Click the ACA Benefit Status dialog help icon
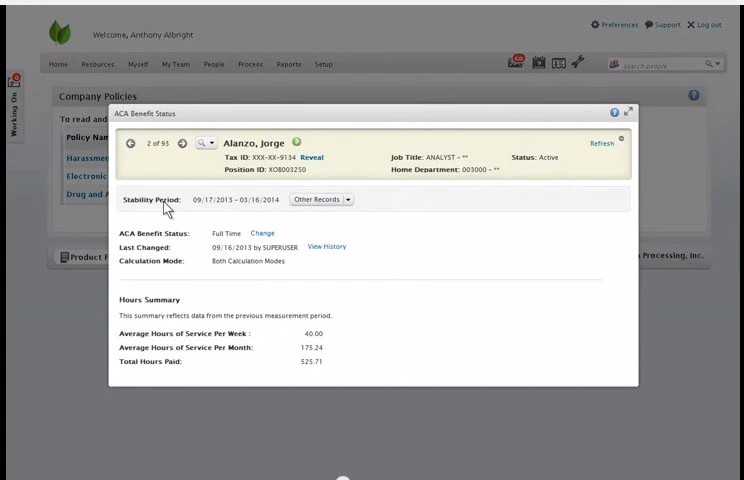Image resolution: width=744 pixels, height=480 pixels. point(614,112)
